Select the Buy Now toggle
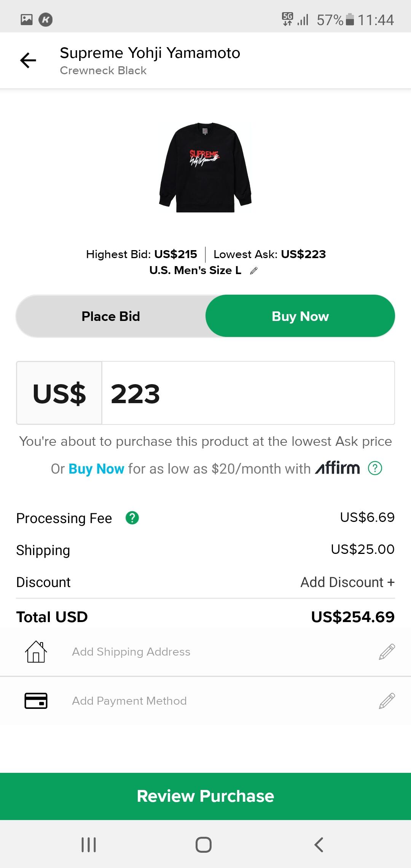Image resolution: width=411 pixels, height=868 pixels. tap(300, 316)
